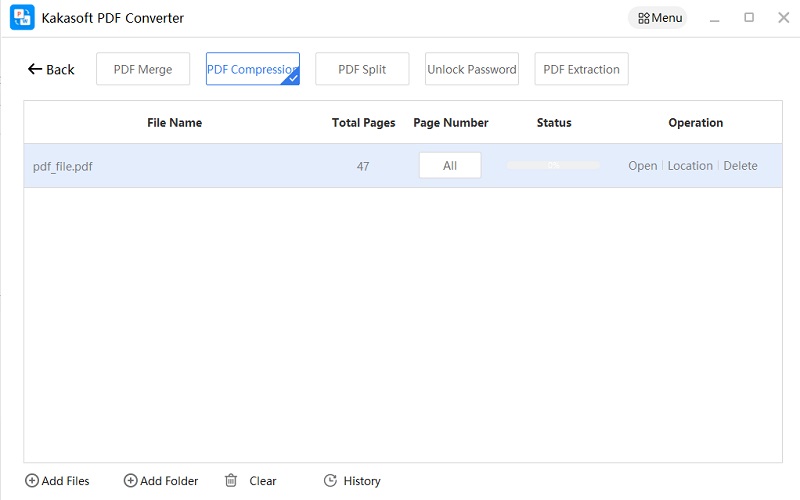Click the Back label text

pos(60,69)
